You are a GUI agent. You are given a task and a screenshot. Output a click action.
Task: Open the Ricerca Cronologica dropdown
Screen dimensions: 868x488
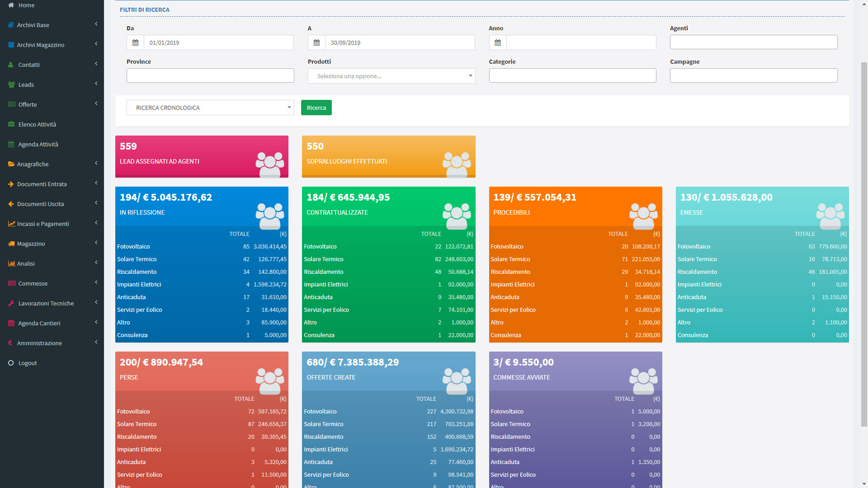[210, 108]
